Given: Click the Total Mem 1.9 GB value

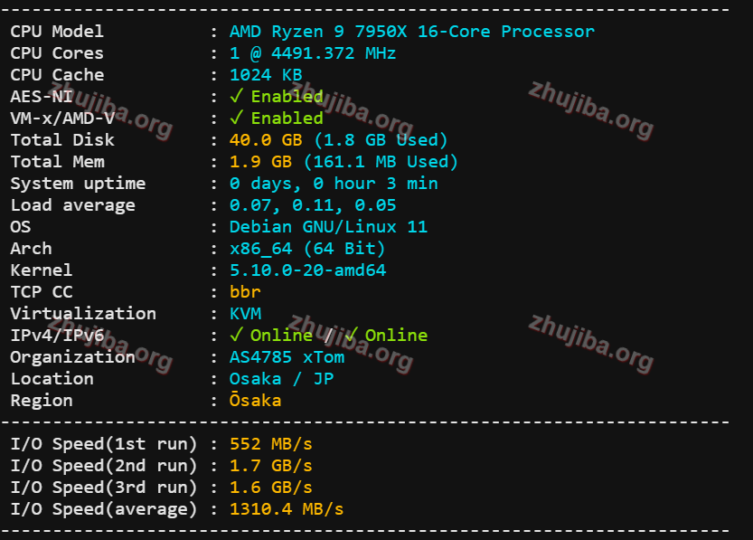Looking at the screenshot, I should [x=260, y=162].
